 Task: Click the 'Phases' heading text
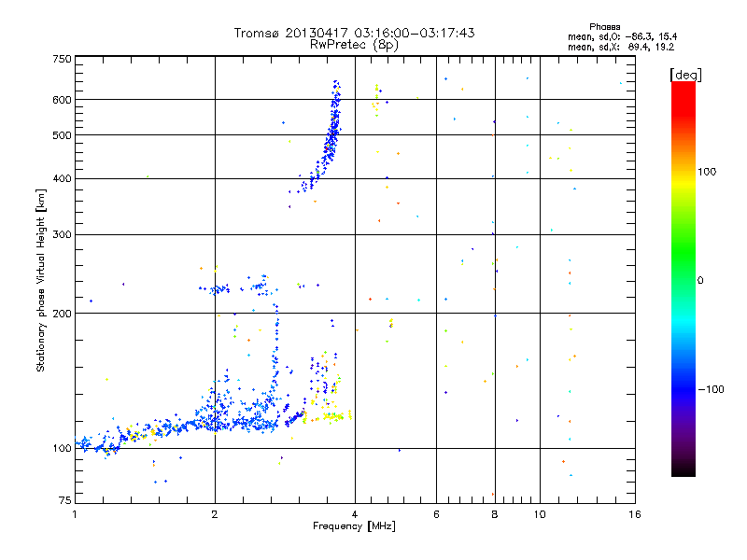(604, 27)
